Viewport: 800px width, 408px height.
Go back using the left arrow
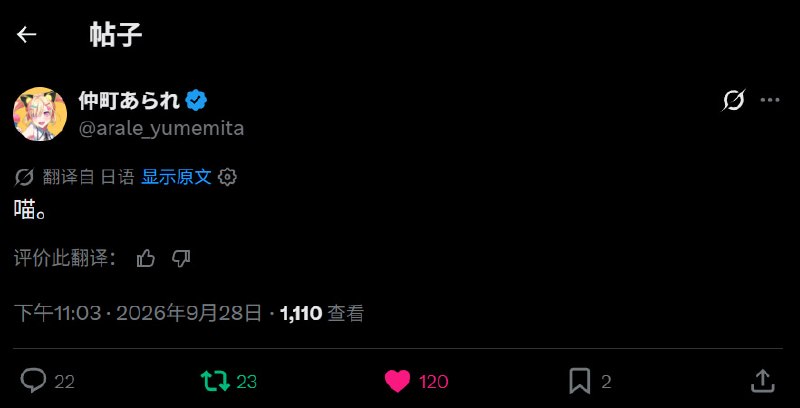[x=27, y=35]
